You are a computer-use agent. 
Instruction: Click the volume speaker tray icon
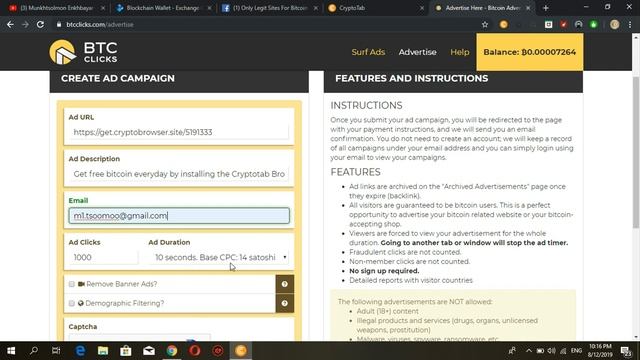click(x=551, y=351)
